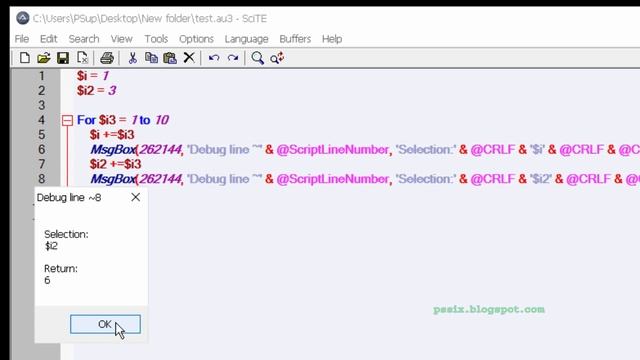Click line number 1 in the margin
This screenshot has height=360, width=640.
coord(42,76)
